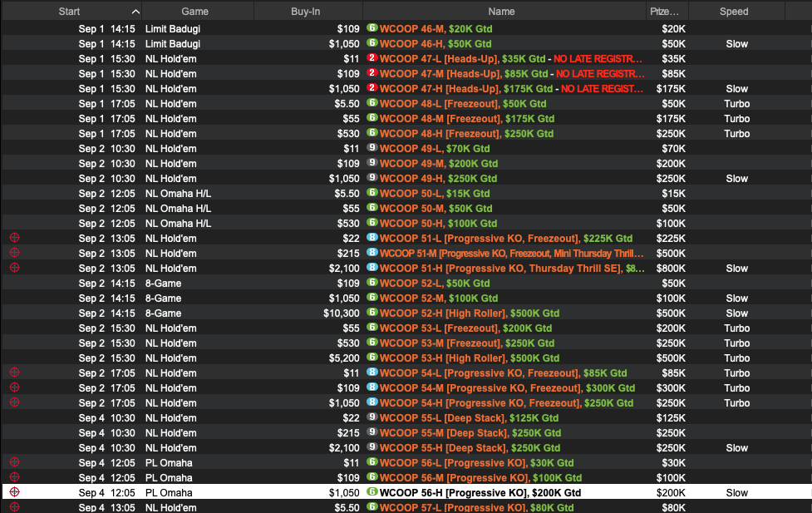Image resolution: width=812 pixels, height=513 pixels.
Task: Click the knockout target icon for WCOOP 51-L
Action: tap(14, 238)
